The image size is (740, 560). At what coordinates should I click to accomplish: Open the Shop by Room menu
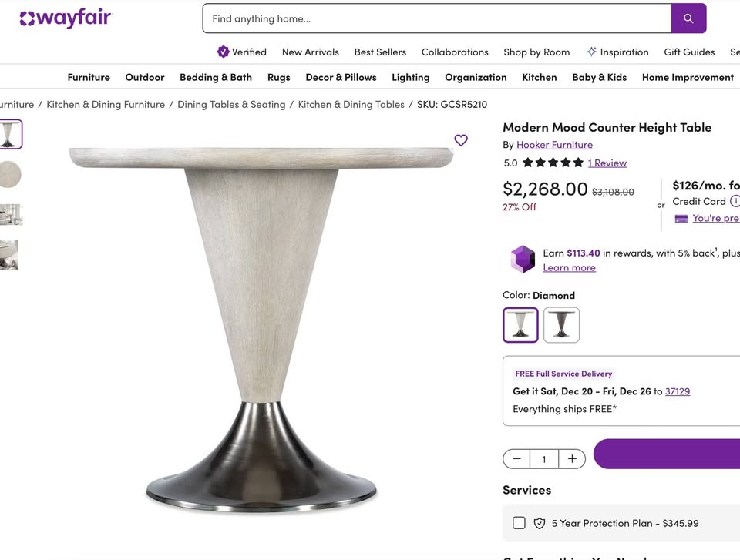click(x=536, y=52)
